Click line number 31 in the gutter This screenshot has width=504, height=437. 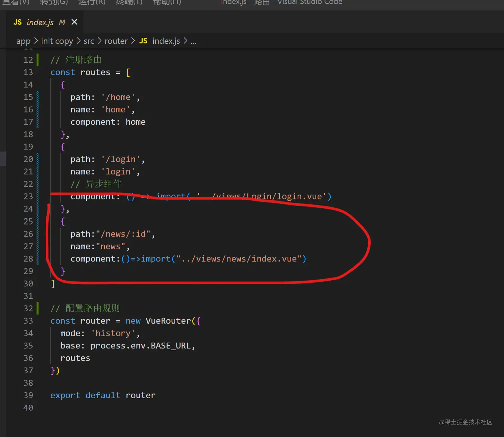point(28,296)
